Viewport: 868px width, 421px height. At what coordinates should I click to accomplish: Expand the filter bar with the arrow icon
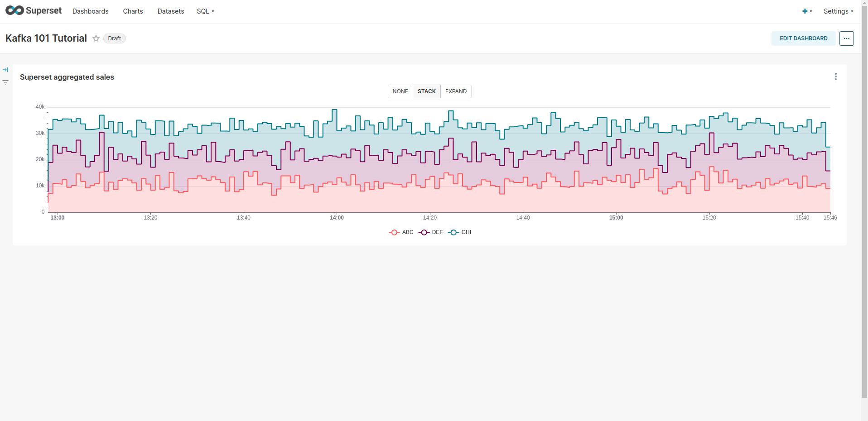(x=5, y=70)
